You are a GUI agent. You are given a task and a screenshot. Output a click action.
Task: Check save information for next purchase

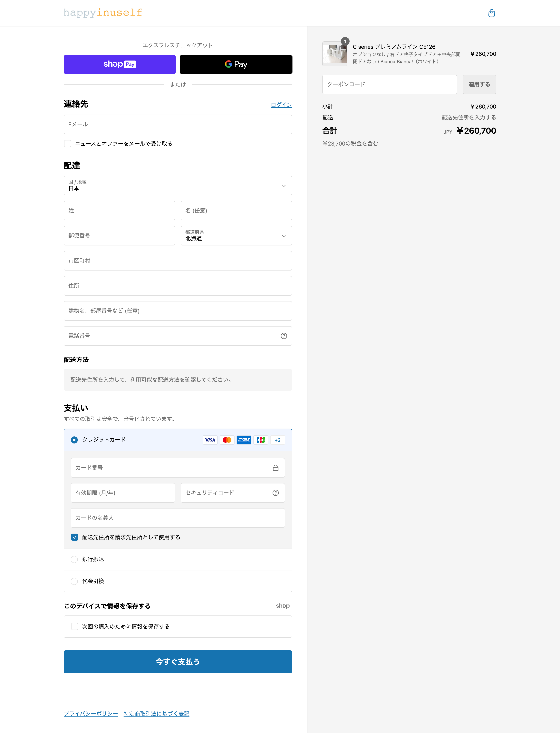click(75, 626)
